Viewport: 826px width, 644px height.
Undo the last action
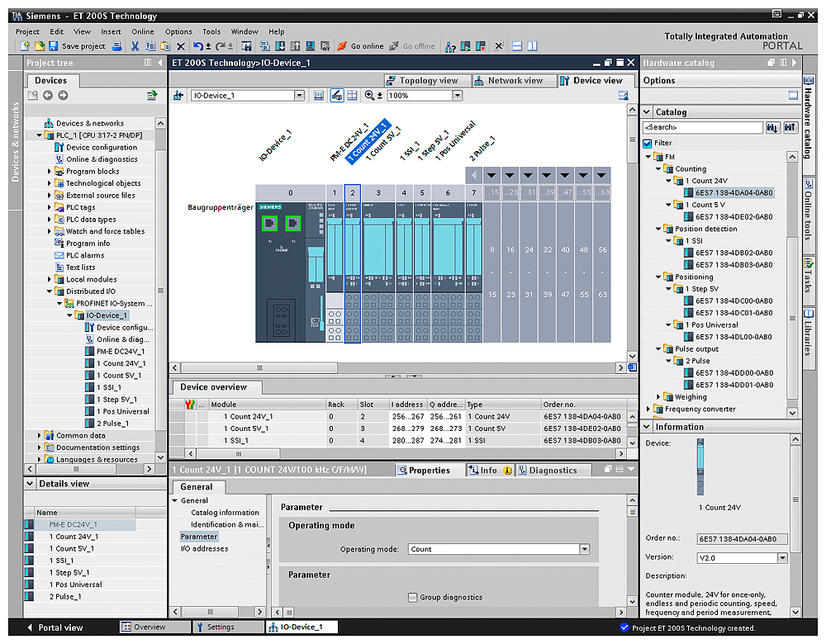tap(197, 46)
